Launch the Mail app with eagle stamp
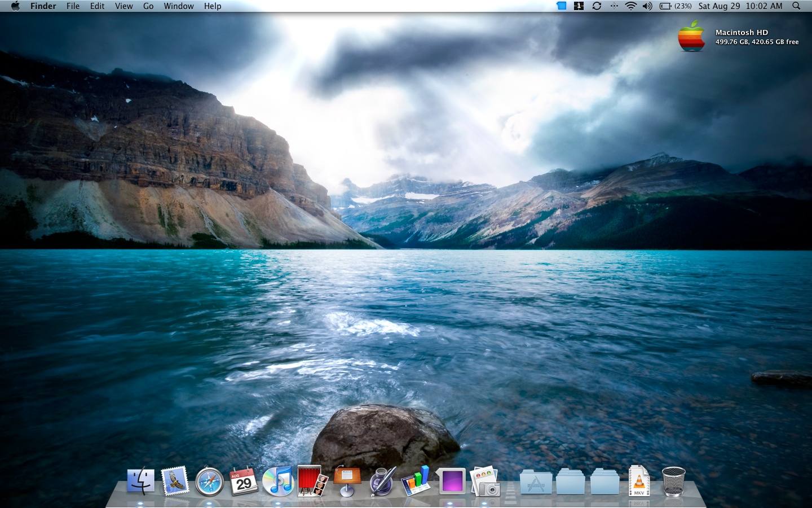This screenshot has height=508, width=812. pyautogui.click(x=175, y=481)
